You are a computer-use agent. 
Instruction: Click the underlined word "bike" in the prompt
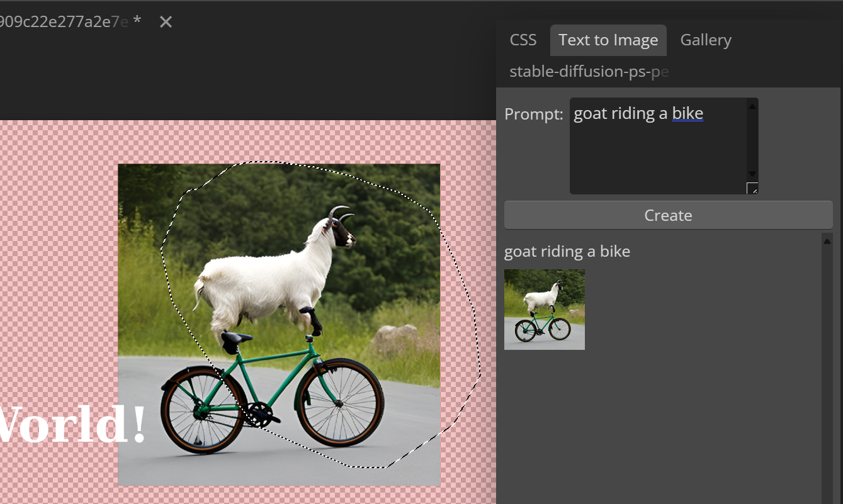(687, 114)
